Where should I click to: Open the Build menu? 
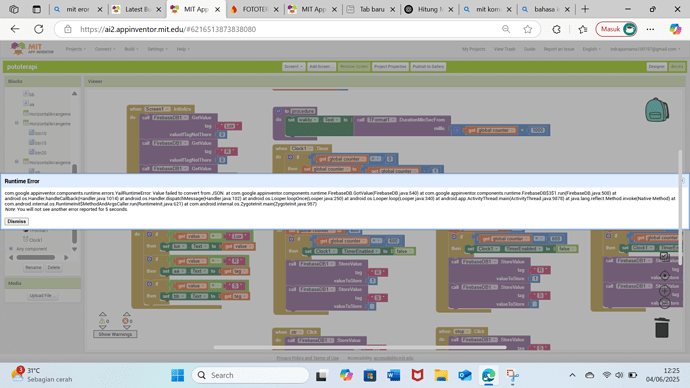pyautogui.click(x=131, y=49)
